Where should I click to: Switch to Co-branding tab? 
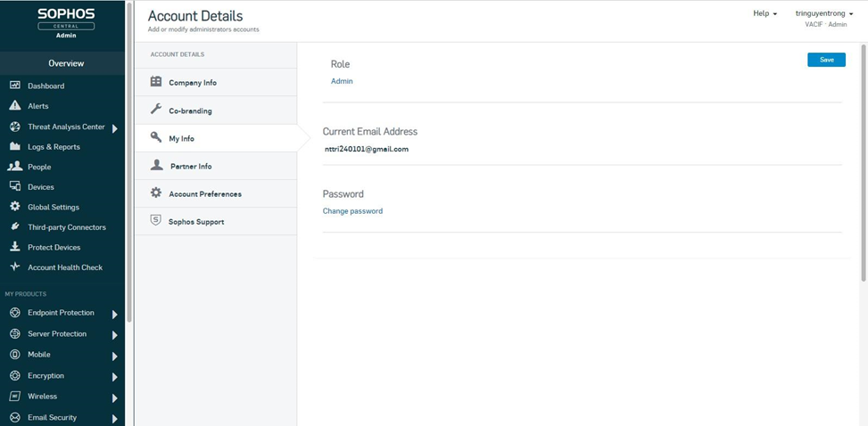coord(216,111)
